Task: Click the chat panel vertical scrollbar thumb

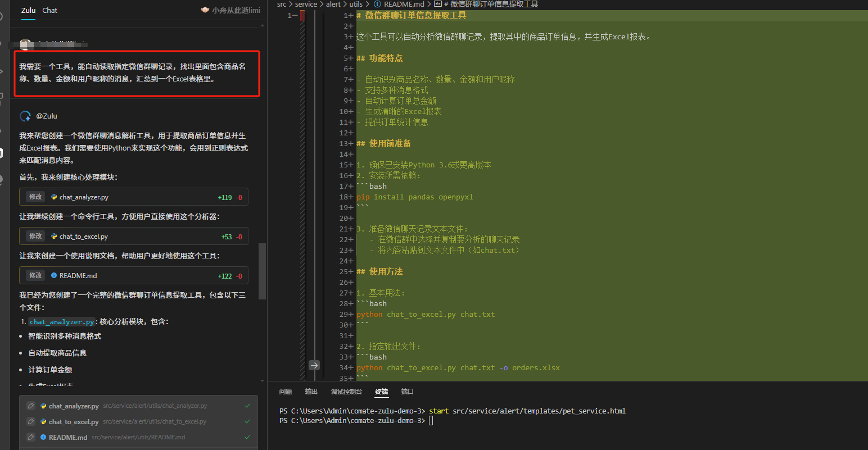Action: (x=262, y=271)
